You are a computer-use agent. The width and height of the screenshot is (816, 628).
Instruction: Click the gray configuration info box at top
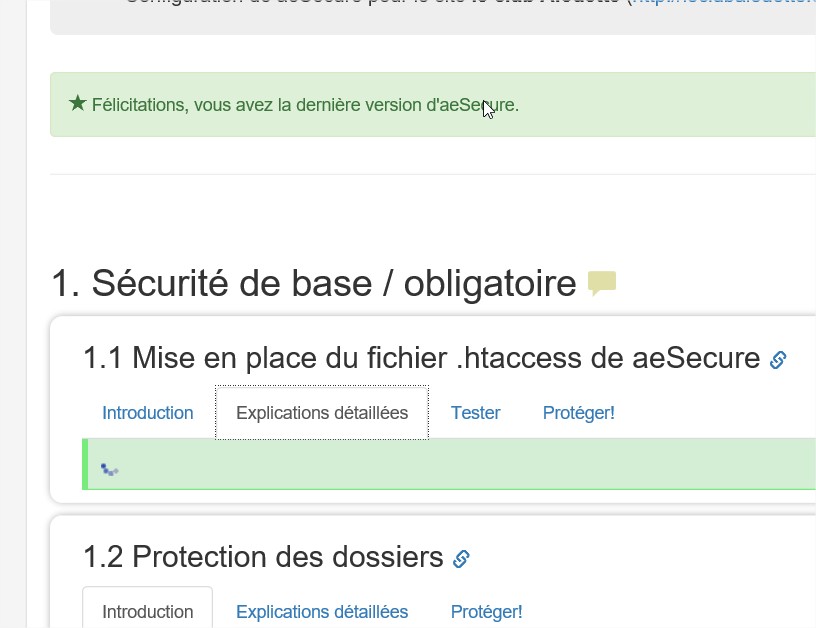pyautogui.click(x=433, y=17)
